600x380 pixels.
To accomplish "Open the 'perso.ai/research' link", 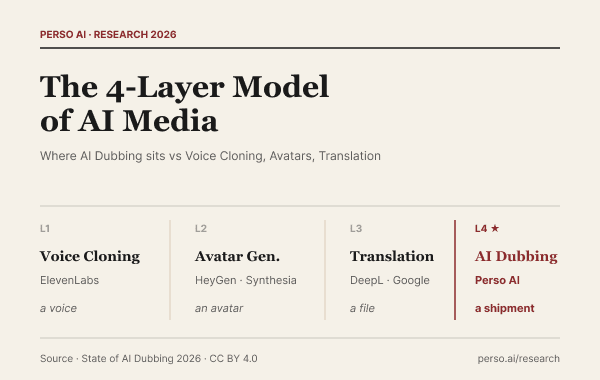I will point(518,359).
